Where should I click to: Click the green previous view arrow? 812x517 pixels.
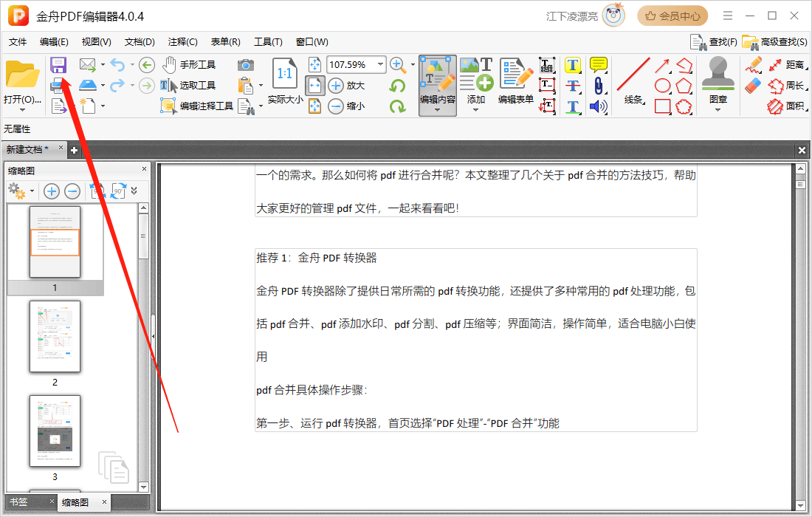pyautogui.click(x=147, y=65)
